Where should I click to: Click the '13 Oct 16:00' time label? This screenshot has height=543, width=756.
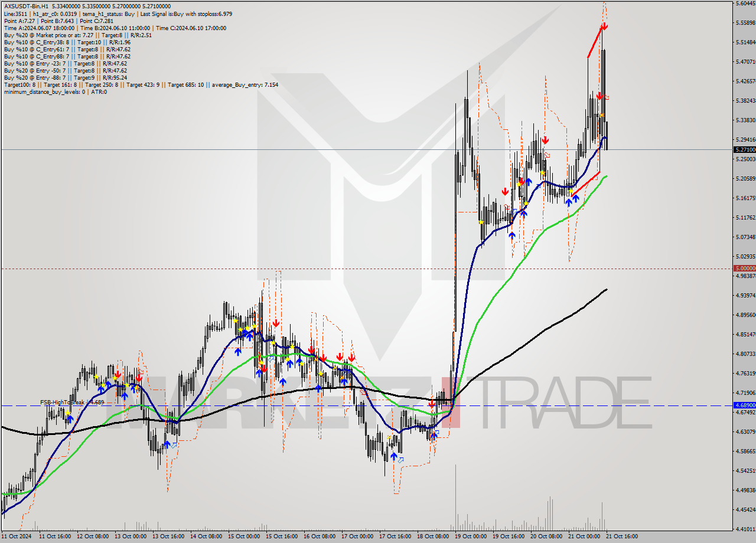pyautogui.click(x=168, y=537)
